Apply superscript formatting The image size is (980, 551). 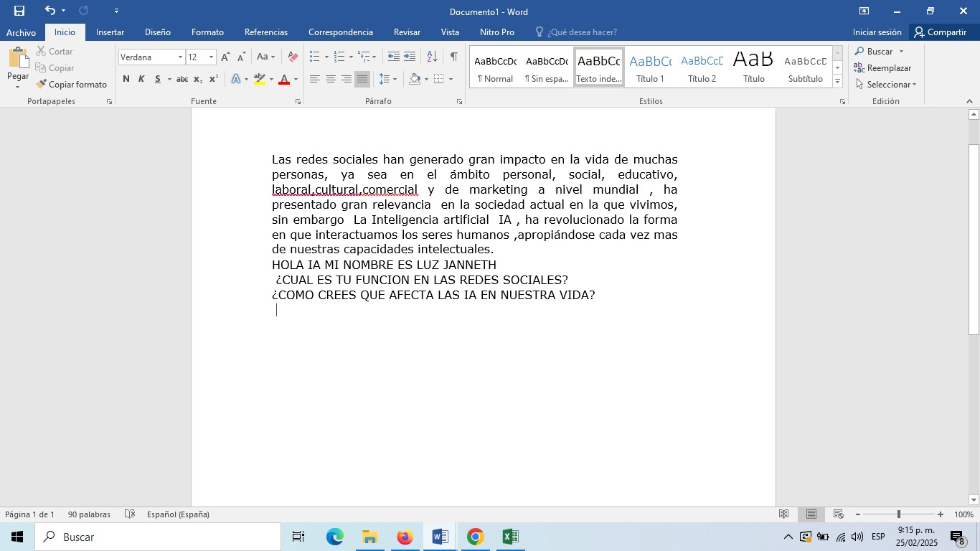click(x=213, y=79)
